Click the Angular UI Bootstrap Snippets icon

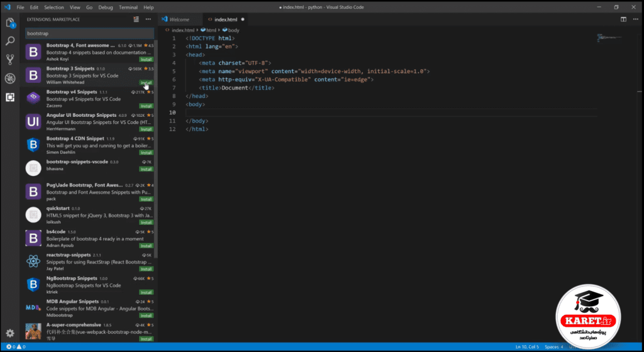pyautogui.click(x=33, y=122)
